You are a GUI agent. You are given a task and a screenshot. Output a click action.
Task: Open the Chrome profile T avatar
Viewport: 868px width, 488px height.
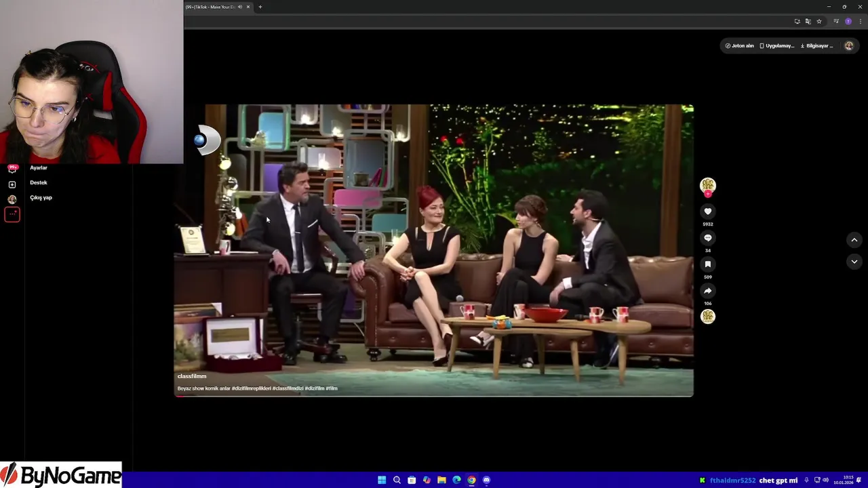(x=848, y=22)
